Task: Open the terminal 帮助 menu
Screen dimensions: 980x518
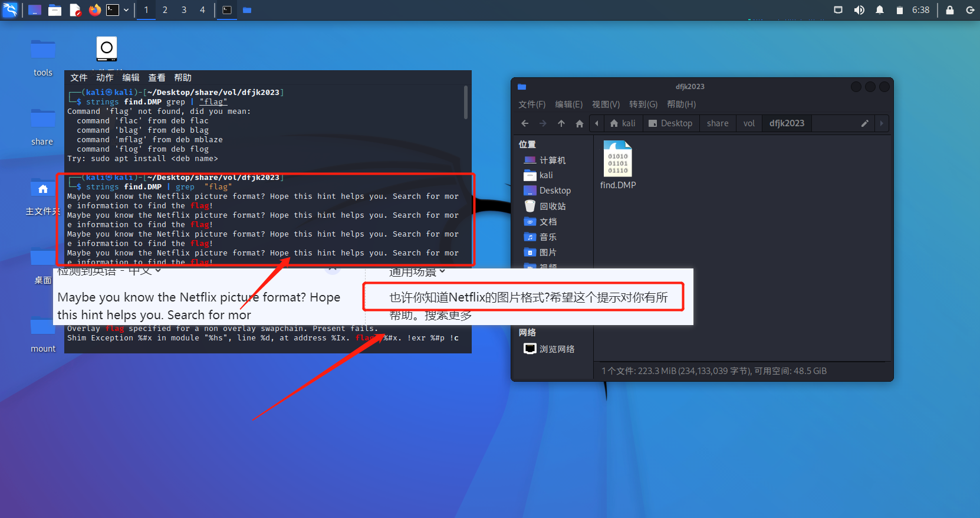Action: [182, 78]
